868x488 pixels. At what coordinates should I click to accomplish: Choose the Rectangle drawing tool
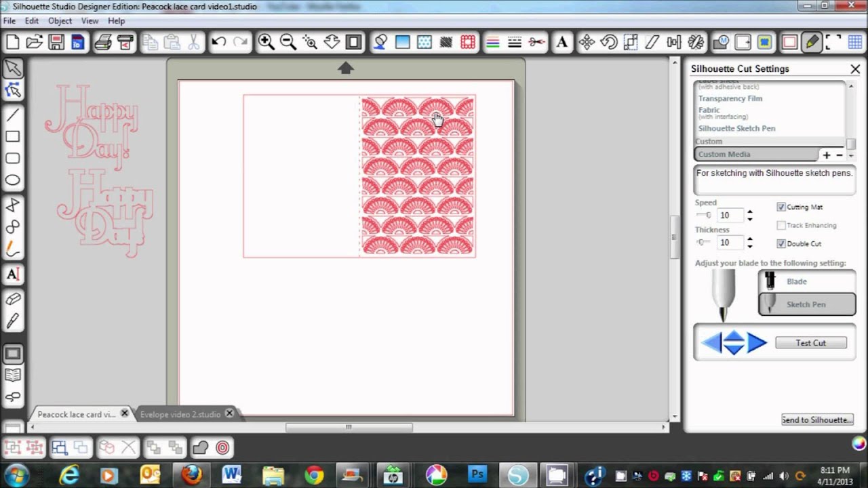(x=13, y=136)
